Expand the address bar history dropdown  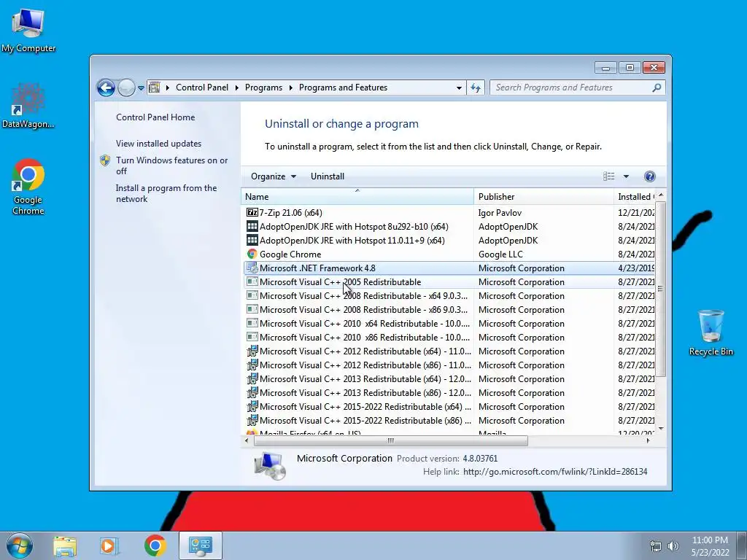point(459,88)
